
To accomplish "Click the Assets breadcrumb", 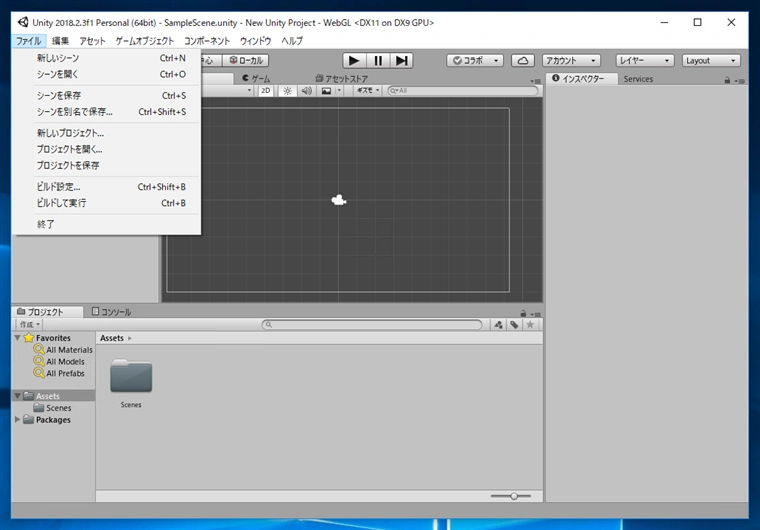I will point(111,338).
